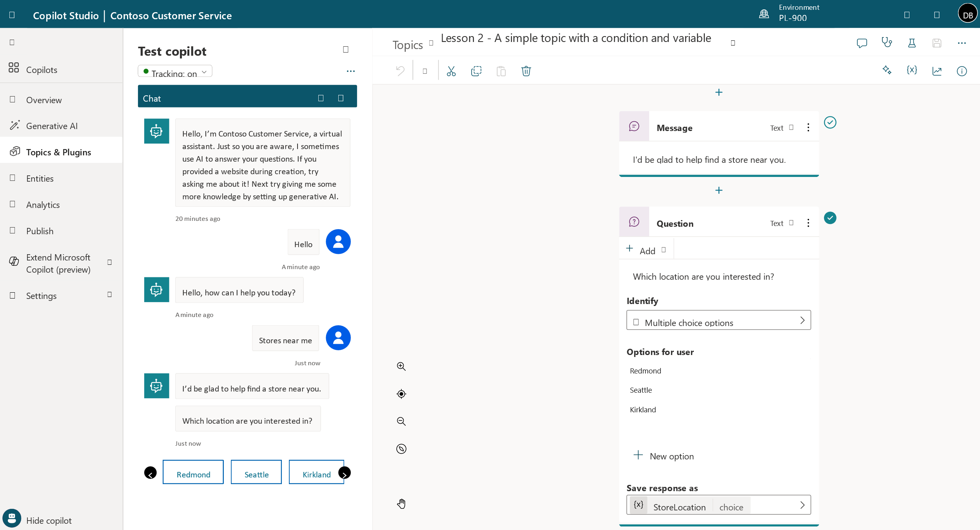
Task: Open the analytics chart icon in toolbar
Action: pos(937,71)
